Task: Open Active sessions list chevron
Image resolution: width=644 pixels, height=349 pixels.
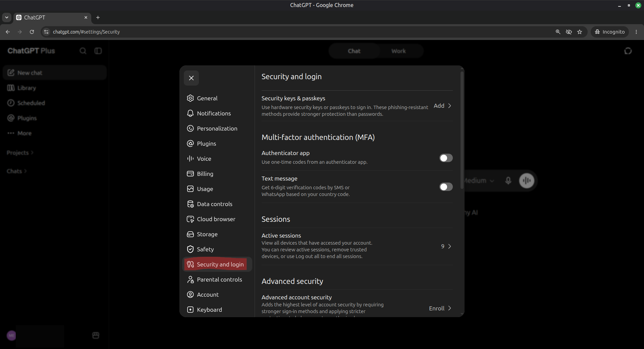Action: 449,246
